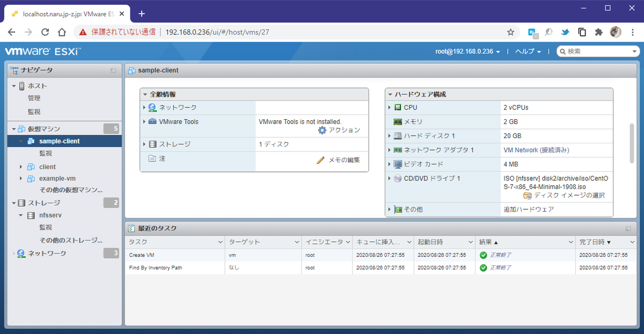The width and height of the screenshot is (644, 334).
Task: Click the 追加ハードウェア value
Action: [529, 209]
